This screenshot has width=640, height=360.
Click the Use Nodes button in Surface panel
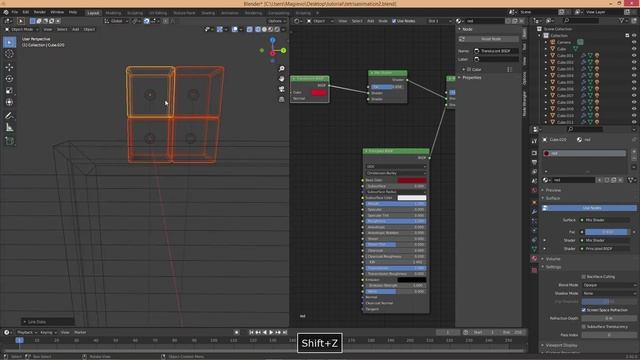[x=589, y=208]
